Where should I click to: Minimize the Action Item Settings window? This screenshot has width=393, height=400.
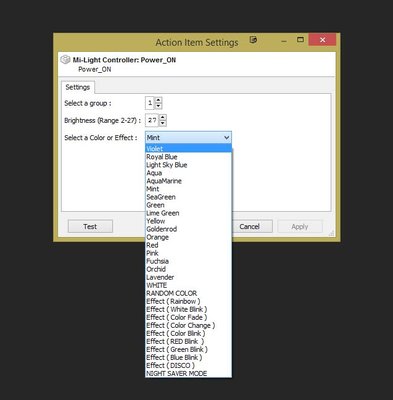tap(284, 40)
